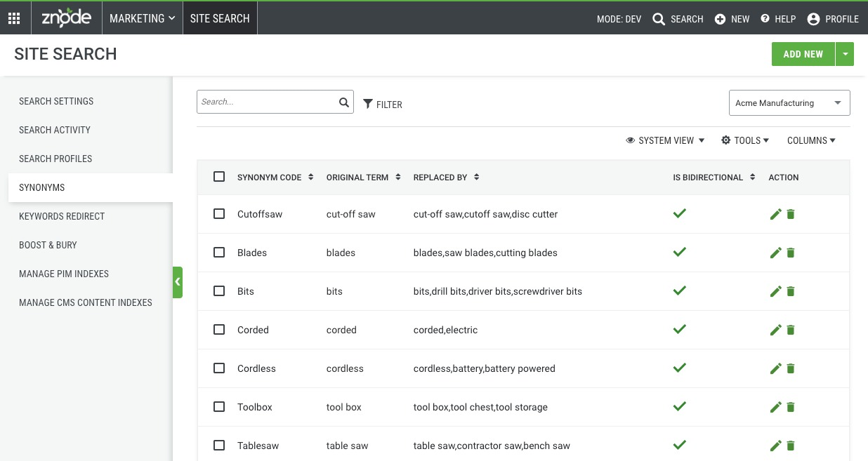Click the Add New button
The height and width of the screenshot is (461, 868).
[x=803, y=54]
